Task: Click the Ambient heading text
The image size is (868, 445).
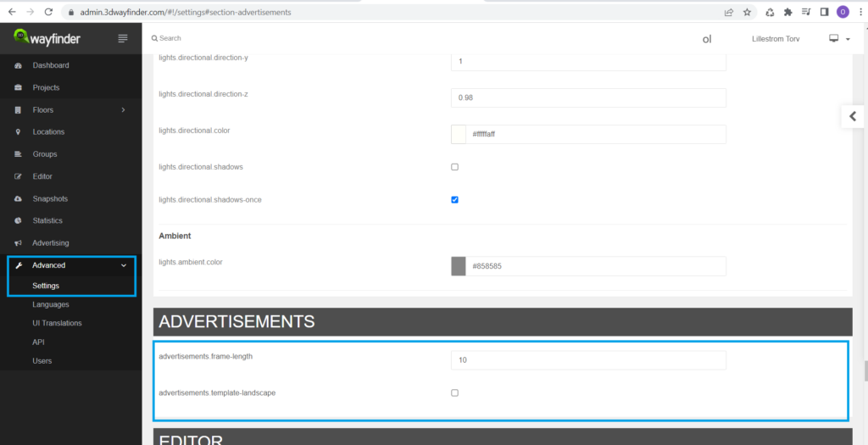Action: (x=175, y=236)
